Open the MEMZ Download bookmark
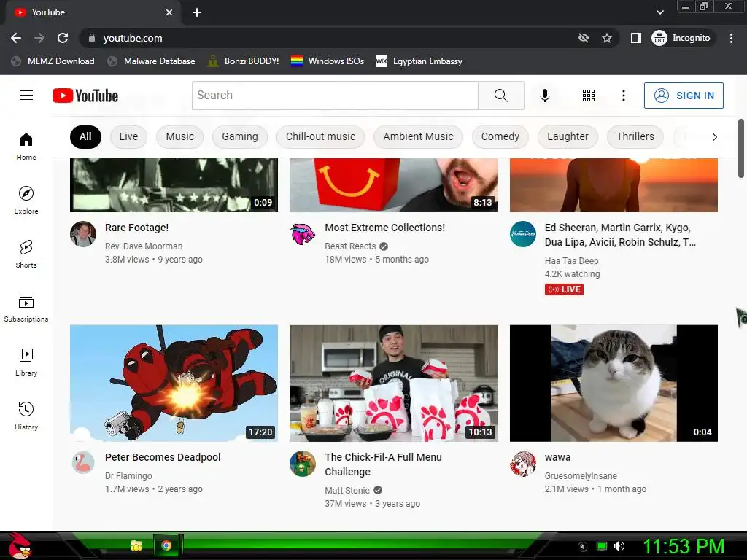 click(x=53, y=61)
